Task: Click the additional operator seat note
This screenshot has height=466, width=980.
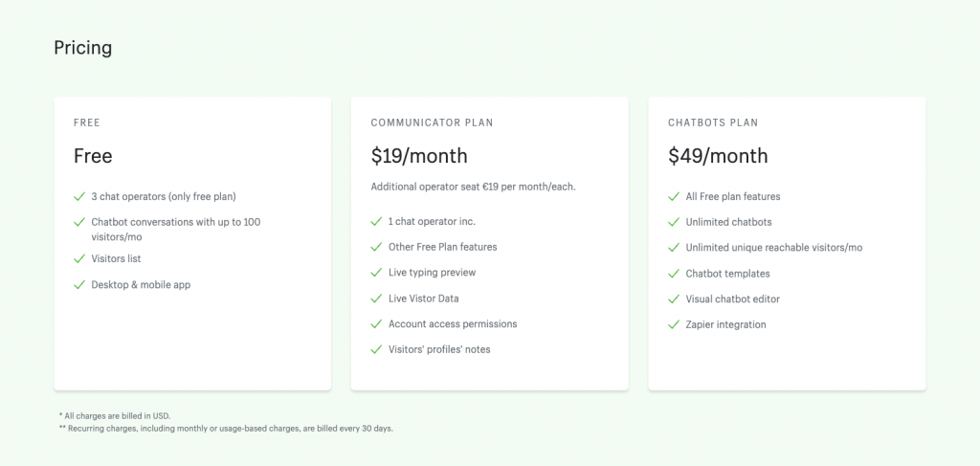Action: point(473,187)
